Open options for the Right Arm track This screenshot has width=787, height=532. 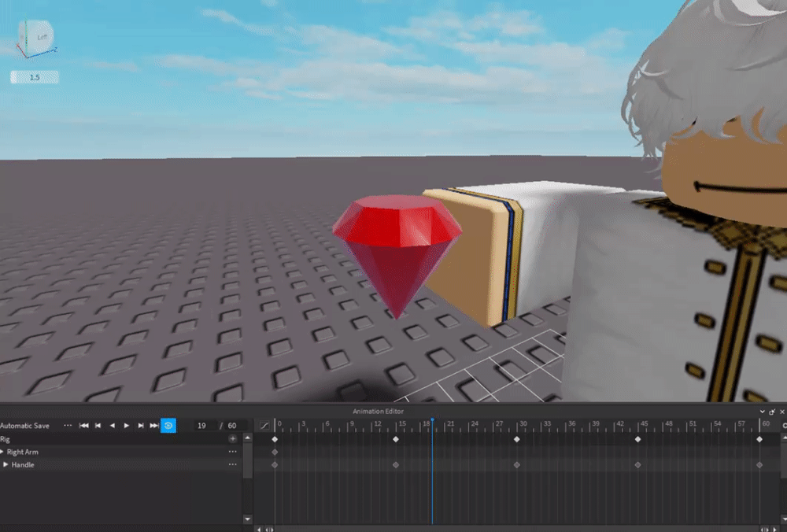click(x=232, y=452)
